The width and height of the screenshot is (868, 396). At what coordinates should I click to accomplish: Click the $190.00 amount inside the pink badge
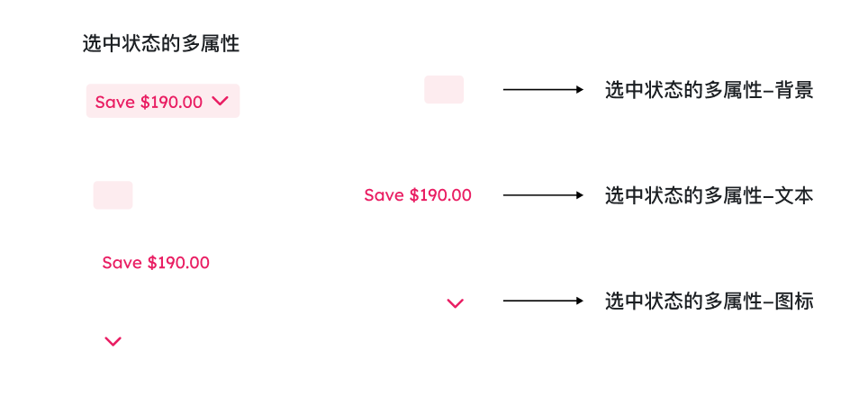click(171, 102)
